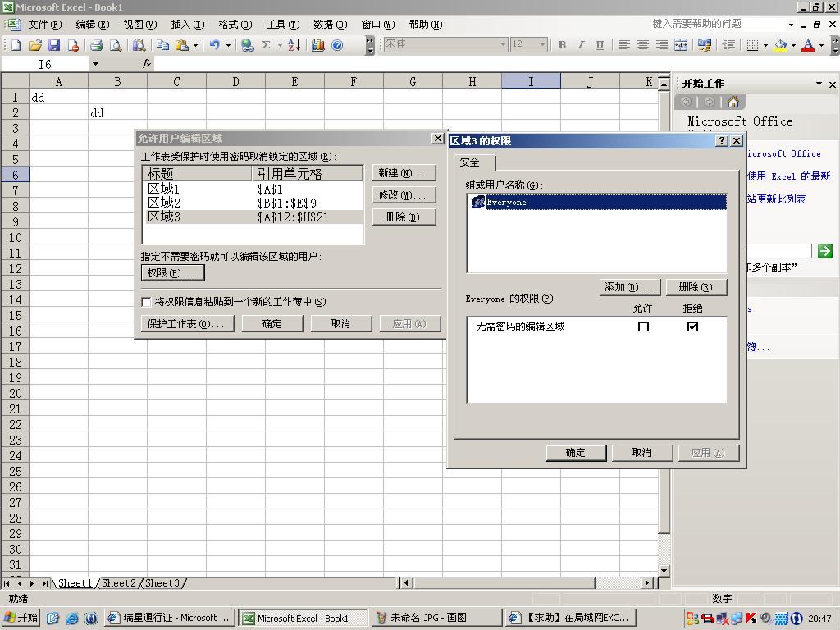Select Everyone in group or user list

(x=597, y=202)
